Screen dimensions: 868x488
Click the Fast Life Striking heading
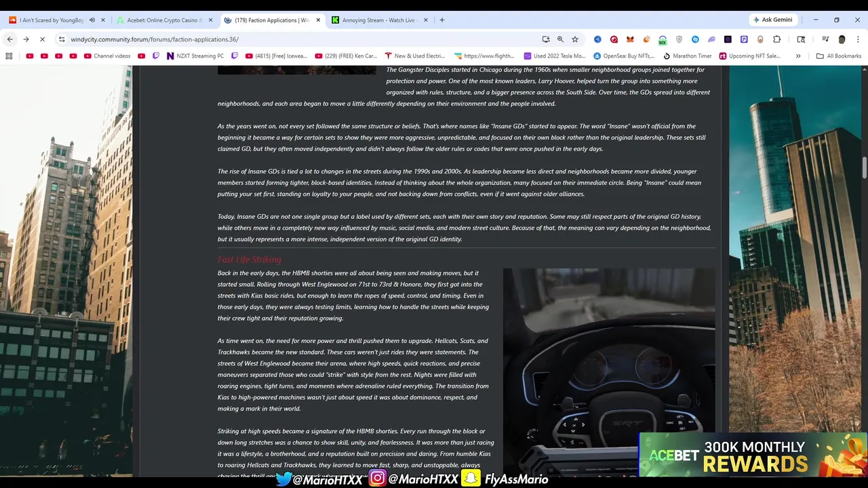click(x=249, y=260)
